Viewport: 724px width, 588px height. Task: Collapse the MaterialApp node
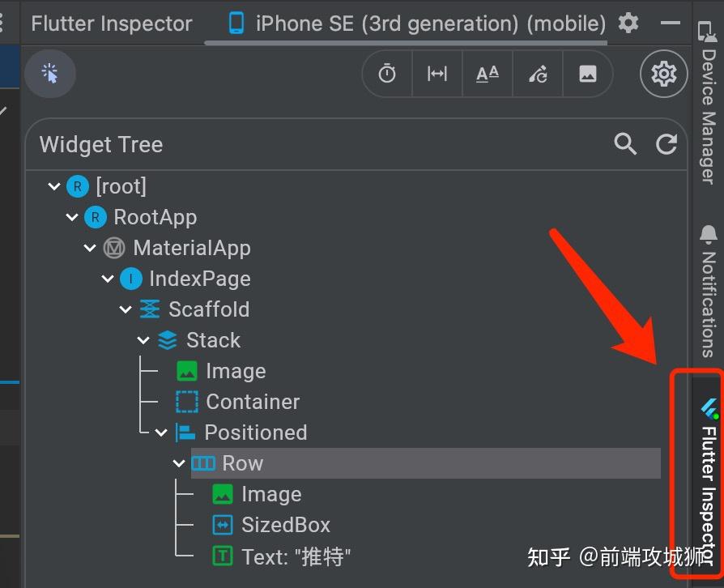coord(90,247)
